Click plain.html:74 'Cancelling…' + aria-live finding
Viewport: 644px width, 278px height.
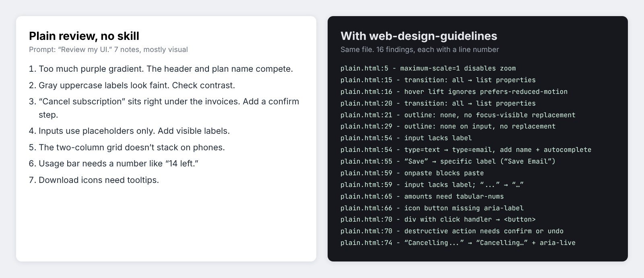458,243
